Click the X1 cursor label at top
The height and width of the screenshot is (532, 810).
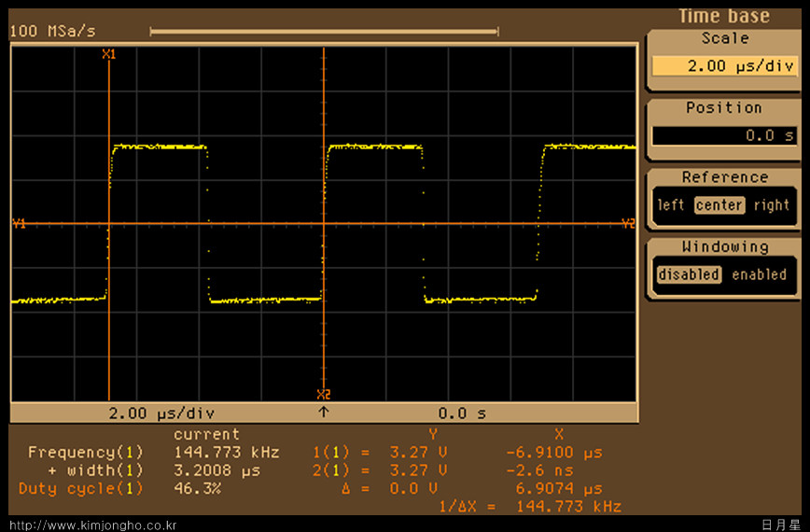109,54
